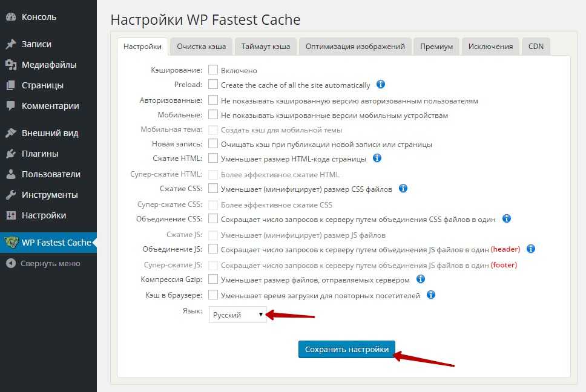
Task: Click the Пользователи user icon
Action: (12, 174)
